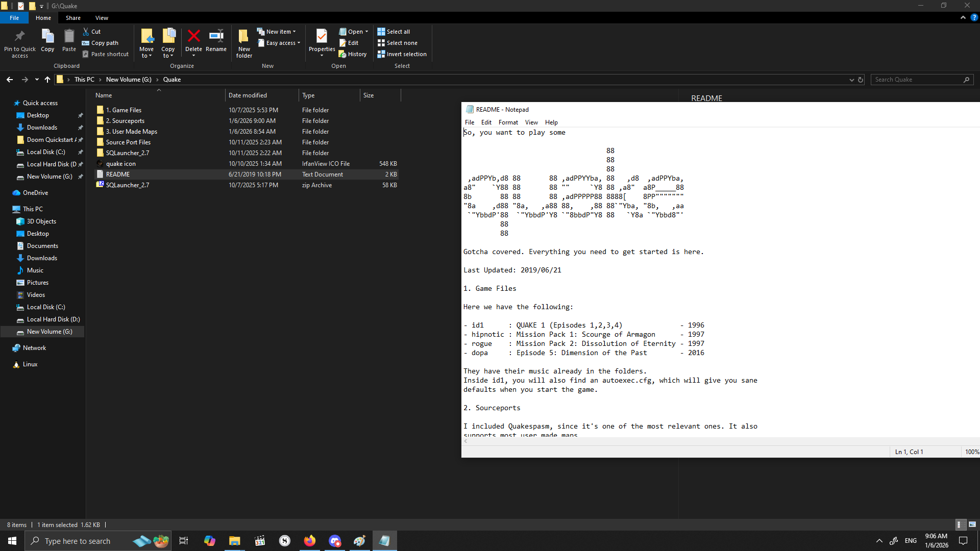Click Invert selection in ribbon

(x=402, y=54)
